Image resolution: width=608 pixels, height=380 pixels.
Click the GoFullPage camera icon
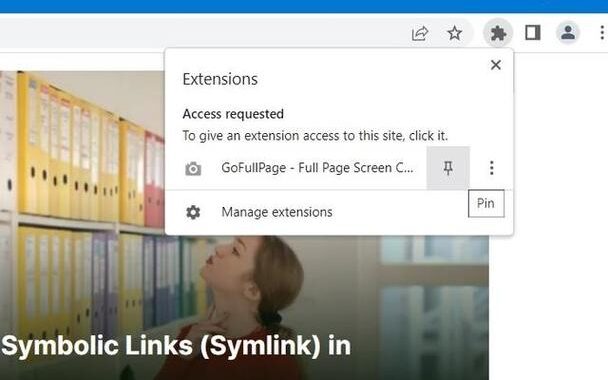(193, 169)
